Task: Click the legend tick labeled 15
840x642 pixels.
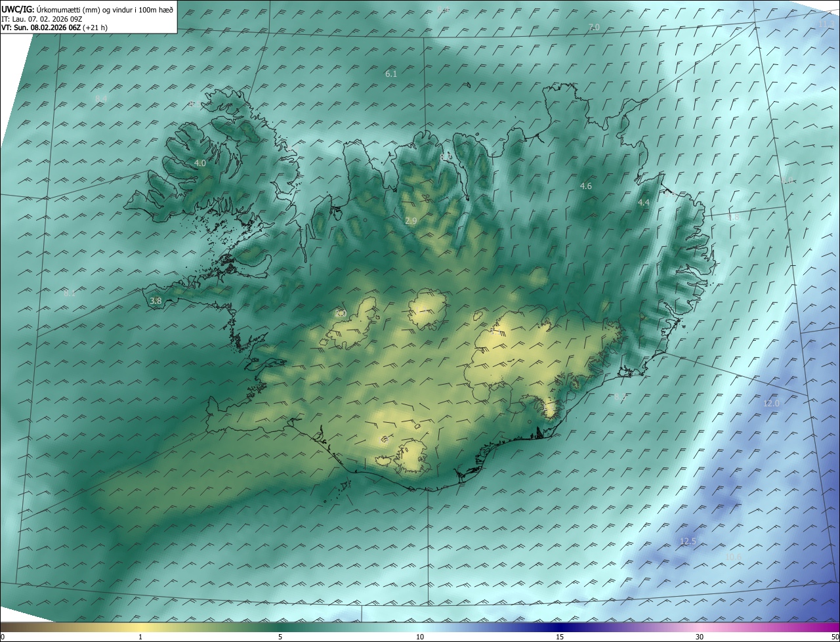Action: tap(560, 637)
